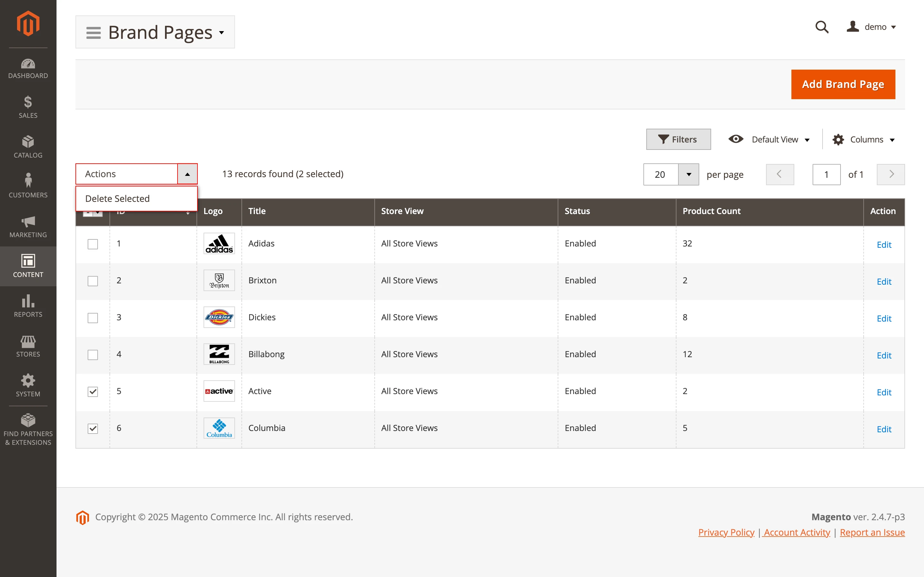
Task: Choose Delete Selected from Actions menu
Action: [118, 198]
